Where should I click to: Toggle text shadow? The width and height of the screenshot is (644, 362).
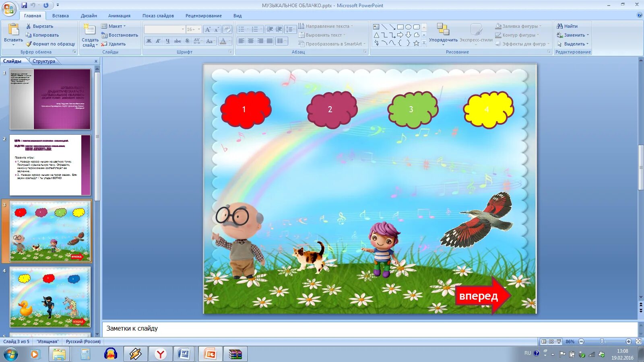pos(187,41)
